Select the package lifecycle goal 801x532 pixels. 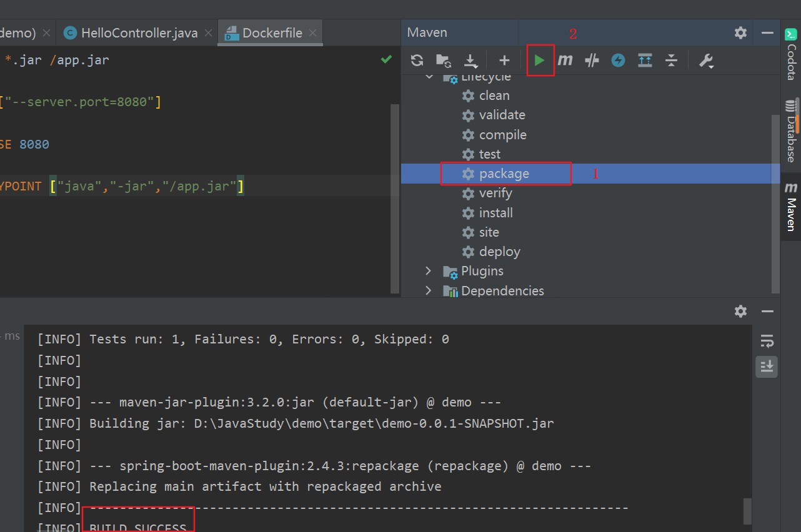(x=504, y=174)
